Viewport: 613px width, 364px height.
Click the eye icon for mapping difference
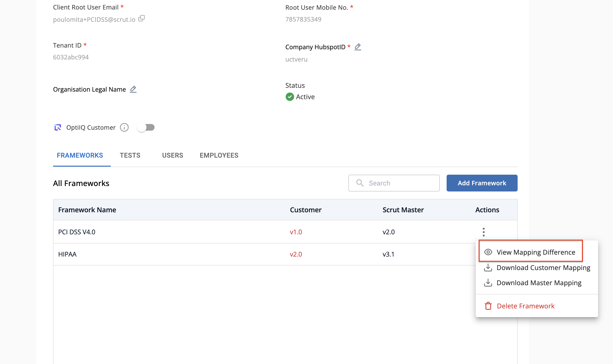(x=488, y=252)
